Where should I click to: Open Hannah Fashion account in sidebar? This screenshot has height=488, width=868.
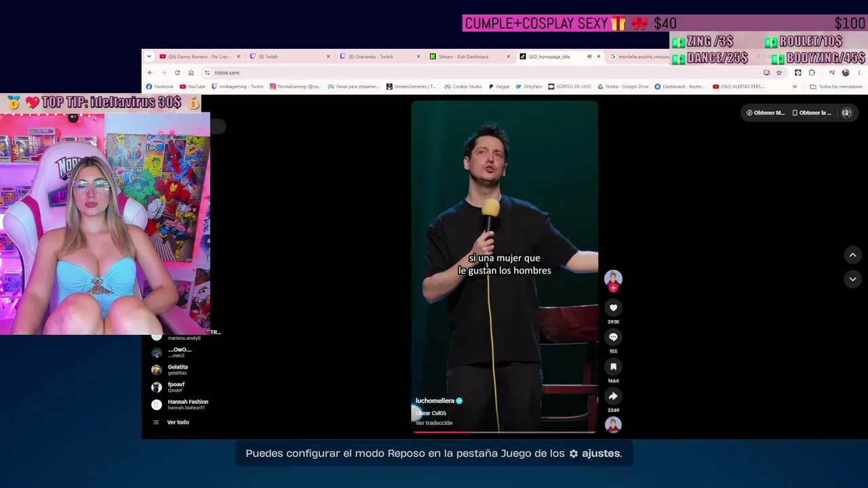188,405
